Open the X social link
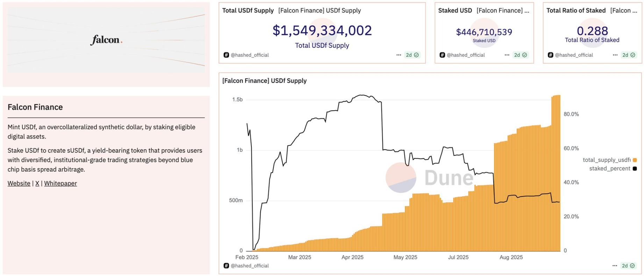The width and height of the screenshot is (644, 276). point(37,184)
